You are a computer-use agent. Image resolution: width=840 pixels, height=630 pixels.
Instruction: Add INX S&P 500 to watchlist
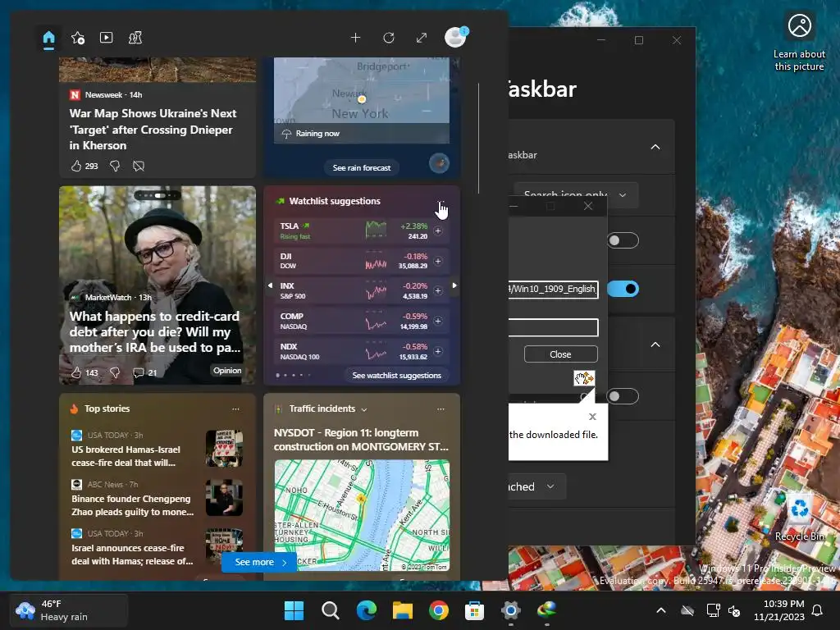click(x=438, y=291)
